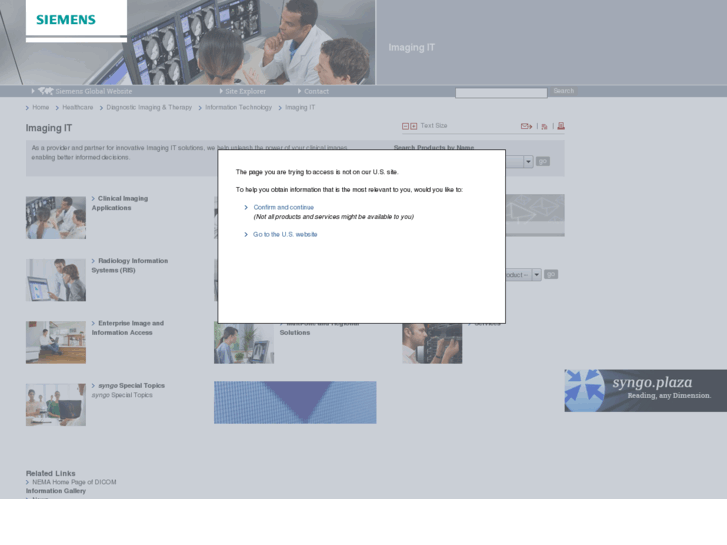Screen dimensions: 727x545
Task: Click the Radiology Information Systems thumbnail
Action: 56,280
